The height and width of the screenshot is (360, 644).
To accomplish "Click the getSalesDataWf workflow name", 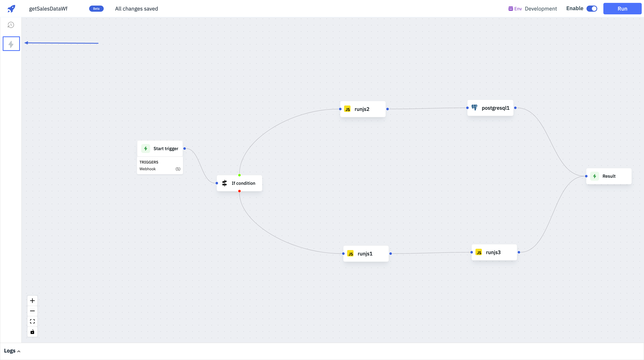I will click(x=49, y=8).
